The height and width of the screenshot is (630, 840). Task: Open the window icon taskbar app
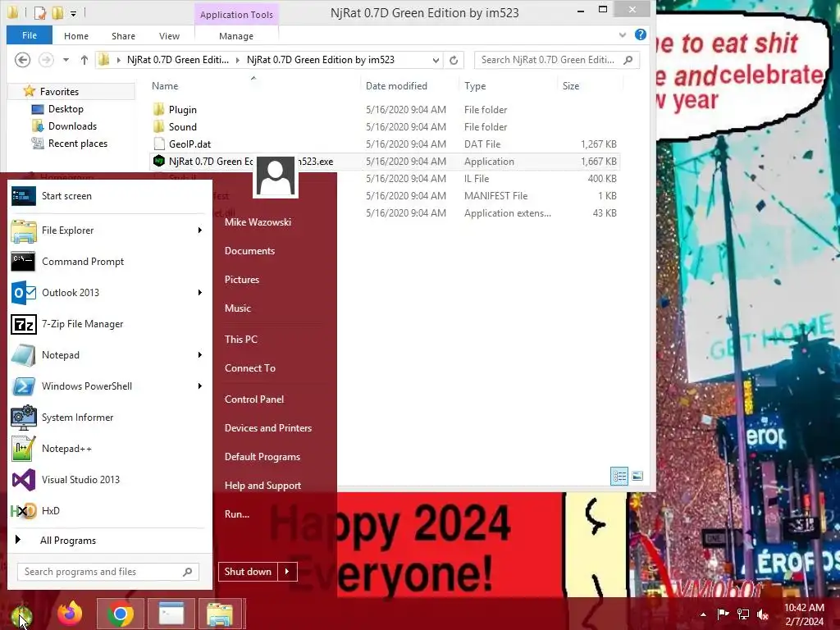(x=171, y=614)
